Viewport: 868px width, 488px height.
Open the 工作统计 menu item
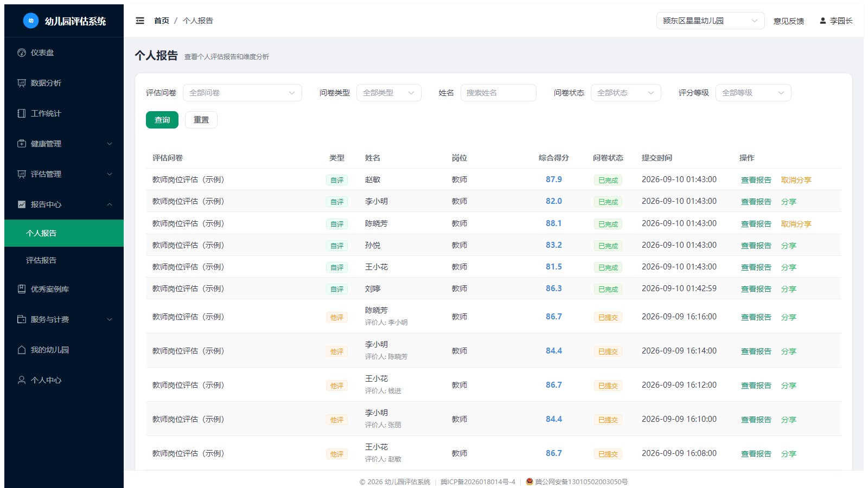click(x=64, y=113)
